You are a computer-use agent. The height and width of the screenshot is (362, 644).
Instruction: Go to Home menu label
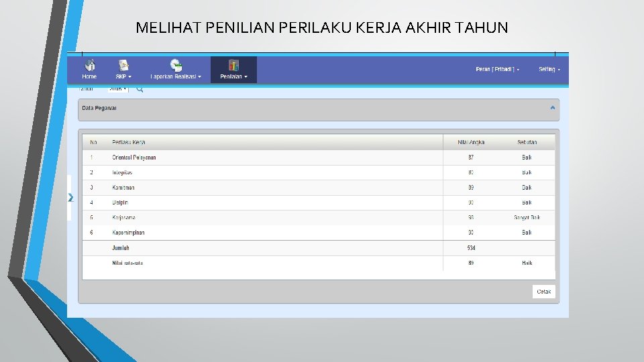coord(89,76)
